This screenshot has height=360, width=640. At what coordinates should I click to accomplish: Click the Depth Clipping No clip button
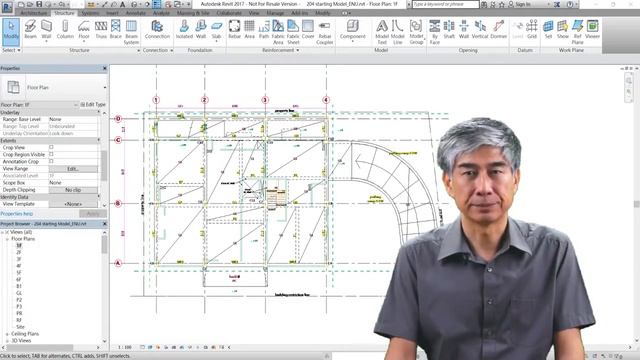click(x=73, y=190)
